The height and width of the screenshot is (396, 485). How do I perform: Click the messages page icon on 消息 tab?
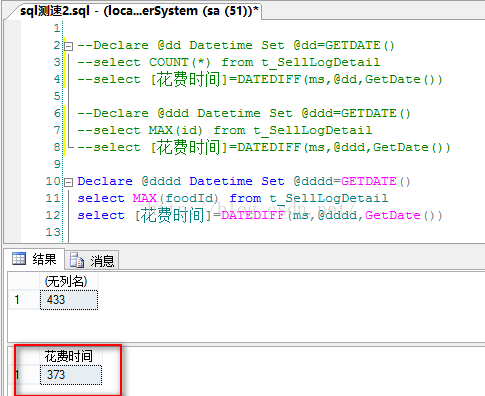pyautogui.click(x=77, y=260)
